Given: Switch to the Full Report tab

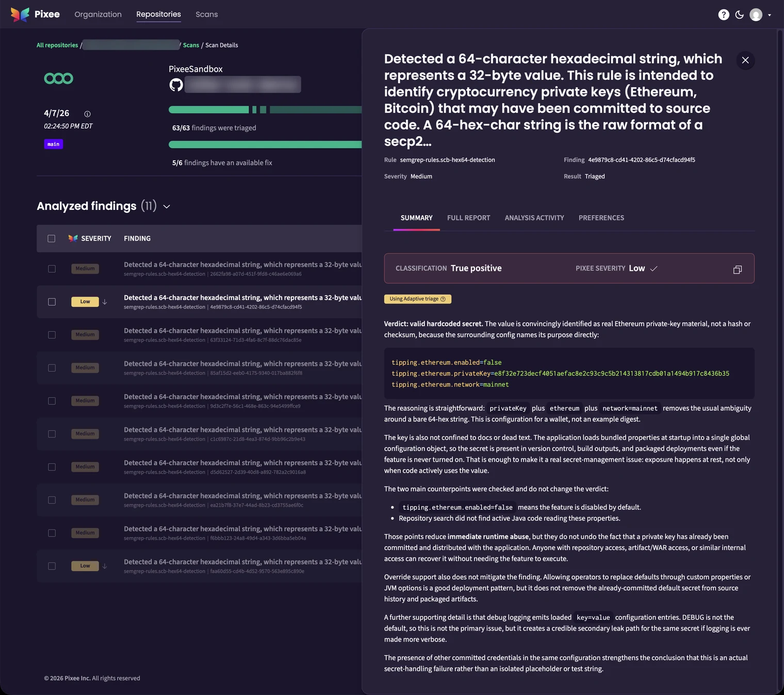Looking at the screenshot, I should 468,218.
